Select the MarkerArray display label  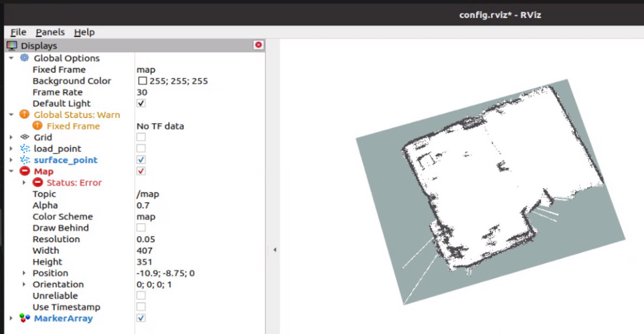click(x=63, y=318)
